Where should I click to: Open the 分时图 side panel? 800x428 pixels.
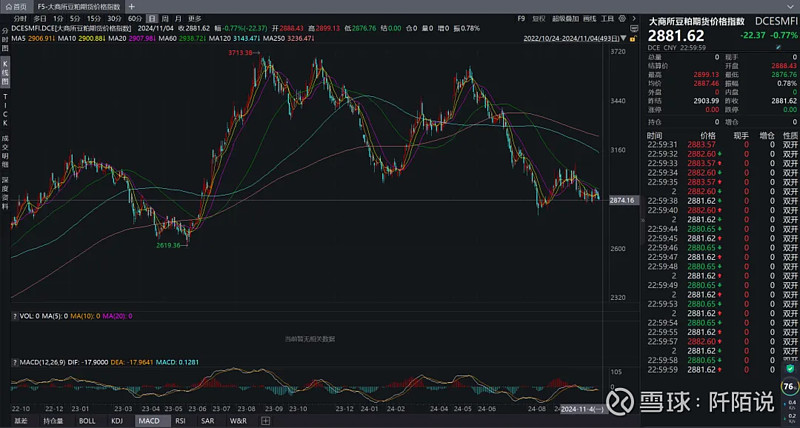click(x=6, y=40)
